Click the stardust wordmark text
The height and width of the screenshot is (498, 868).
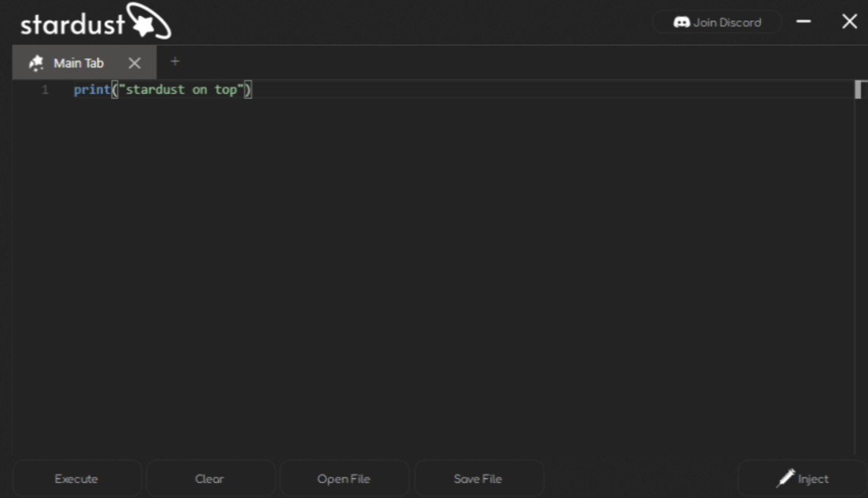point(72,24)
